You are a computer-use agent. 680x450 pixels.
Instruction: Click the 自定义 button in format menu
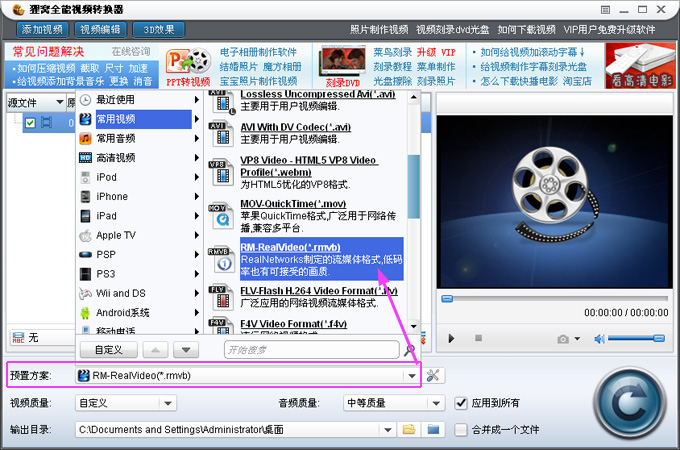pyautogui.click(x=109, y=349)
